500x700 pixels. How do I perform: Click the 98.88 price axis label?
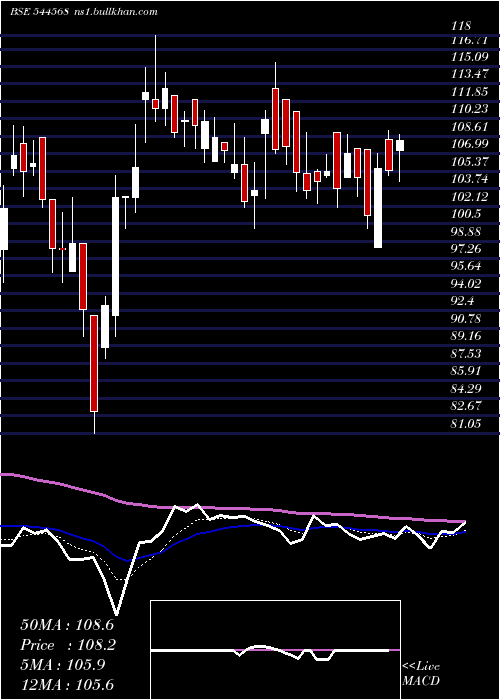click(466, 232)
